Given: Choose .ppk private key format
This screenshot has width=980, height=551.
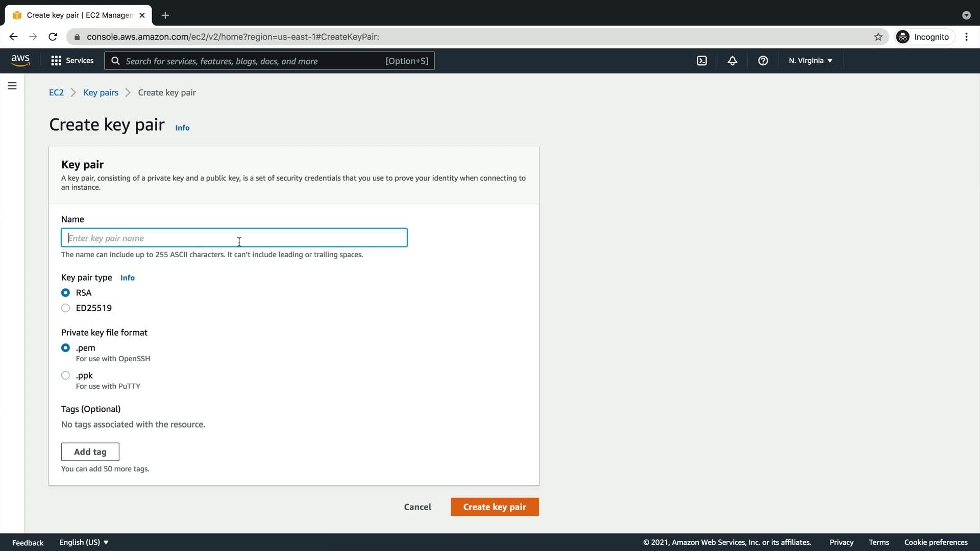Looking at the screenshot, I should 65,375.
